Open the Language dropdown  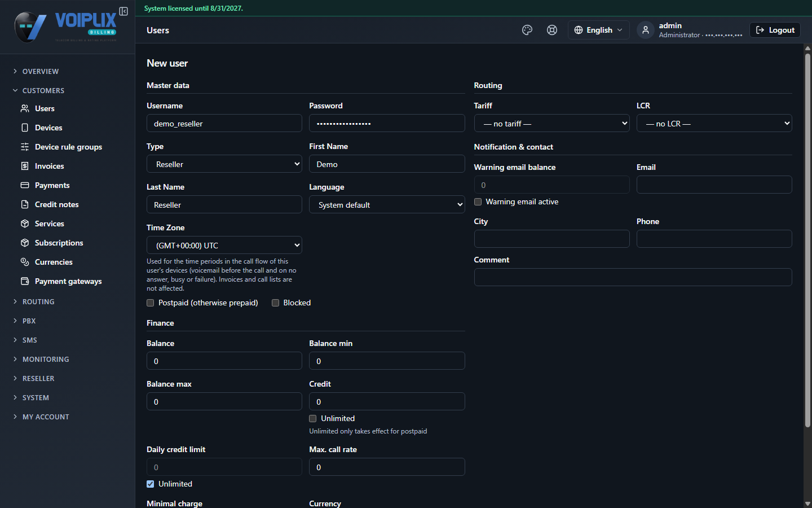click(387, 205)
